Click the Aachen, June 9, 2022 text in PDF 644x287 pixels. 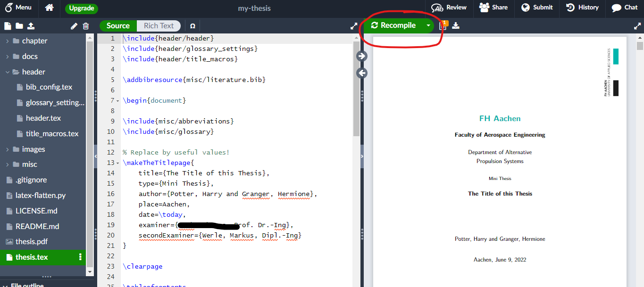tap(500, 260)
